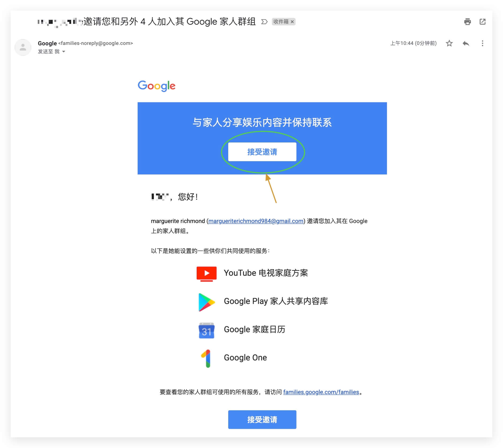Click the importance marker next to the subject
Viewport: 503px width, 448px height.
(x=264, y=22)
